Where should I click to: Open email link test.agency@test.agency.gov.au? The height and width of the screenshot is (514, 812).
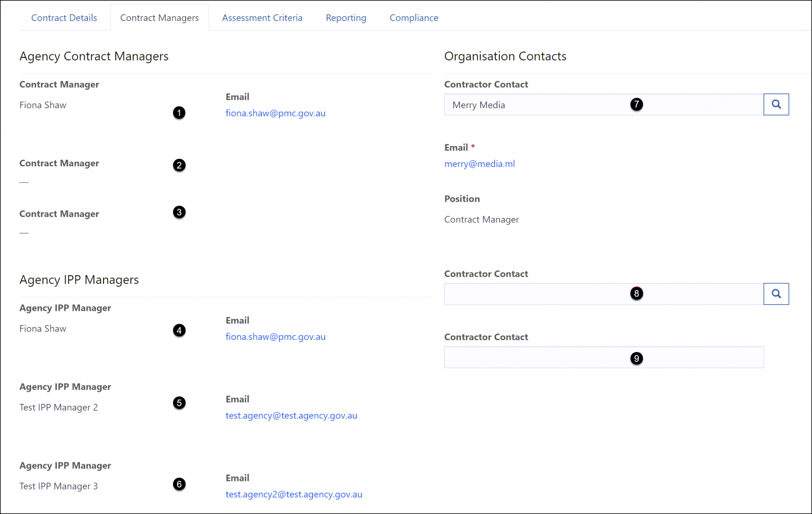(x=291, y=415)
